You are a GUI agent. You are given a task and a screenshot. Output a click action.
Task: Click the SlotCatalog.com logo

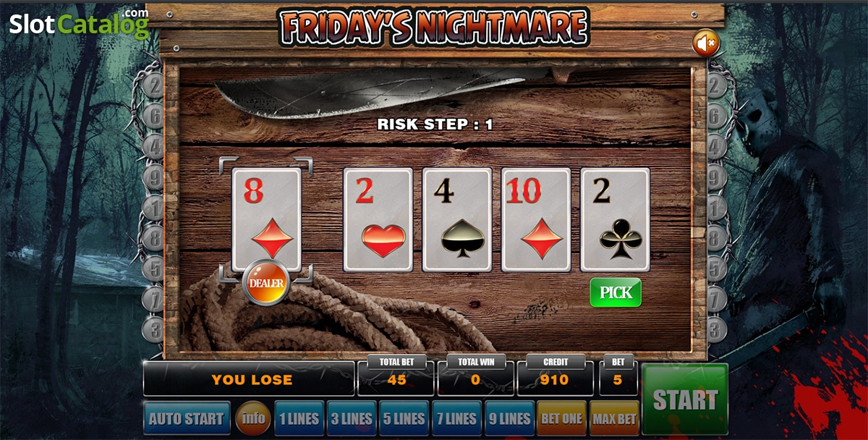point(79,23)
